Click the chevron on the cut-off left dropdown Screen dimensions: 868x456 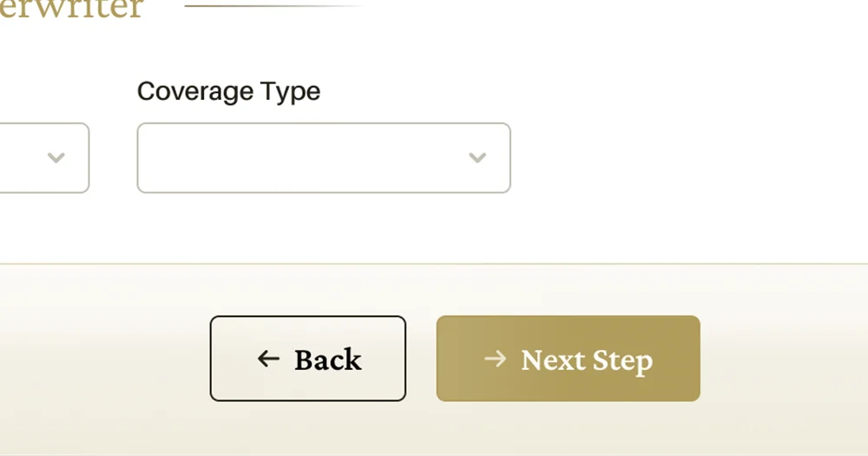tap(56, 157)
